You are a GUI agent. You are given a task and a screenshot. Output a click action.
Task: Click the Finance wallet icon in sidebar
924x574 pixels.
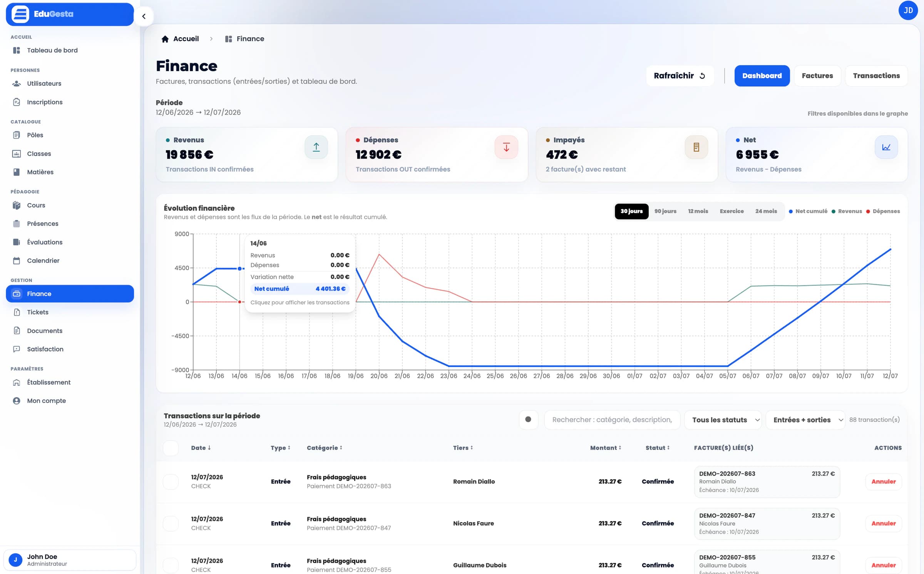click(x=17, y=294)
